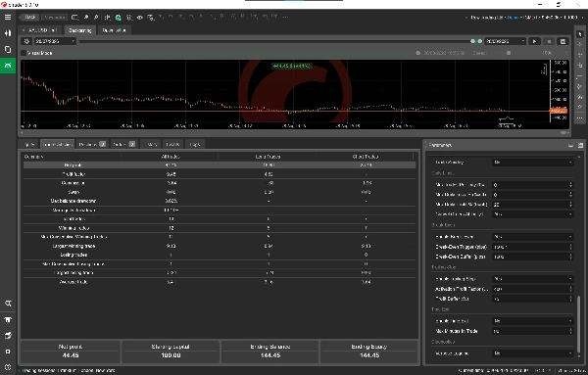Image resolution: width=588 pixels, height=375 pixels.
Task: Select the Winning trades row
Action: pyautogui.click(x=220, y=228)
